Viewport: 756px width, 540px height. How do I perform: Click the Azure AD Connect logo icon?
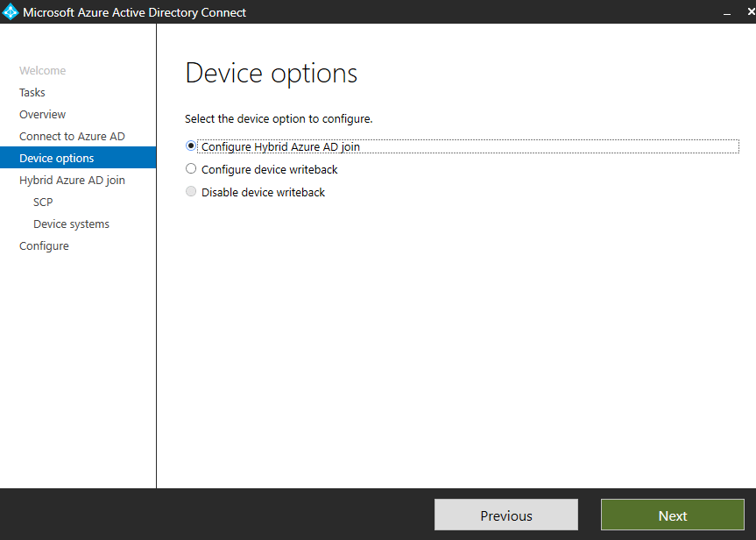(11, 12)
